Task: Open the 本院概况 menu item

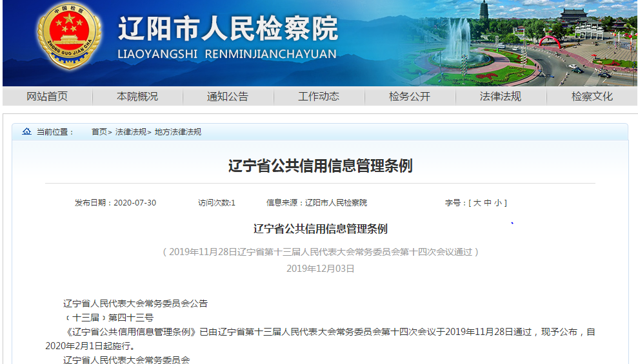Action: coord(137,96)
